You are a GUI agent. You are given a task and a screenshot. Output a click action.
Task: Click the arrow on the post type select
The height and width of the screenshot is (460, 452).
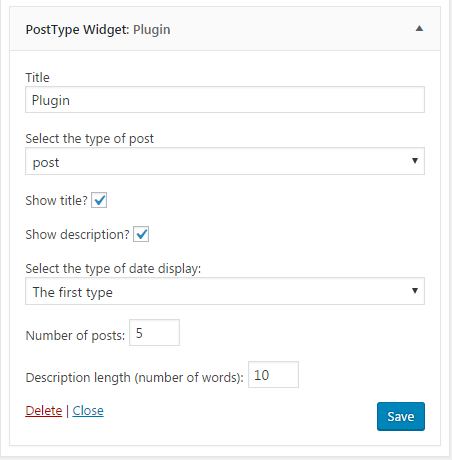[415, 161]
